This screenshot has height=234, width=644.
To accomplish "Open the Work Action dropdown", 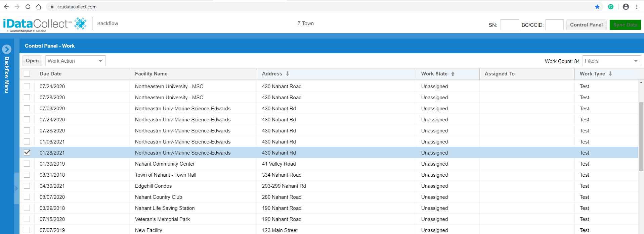I will [75, 61].
